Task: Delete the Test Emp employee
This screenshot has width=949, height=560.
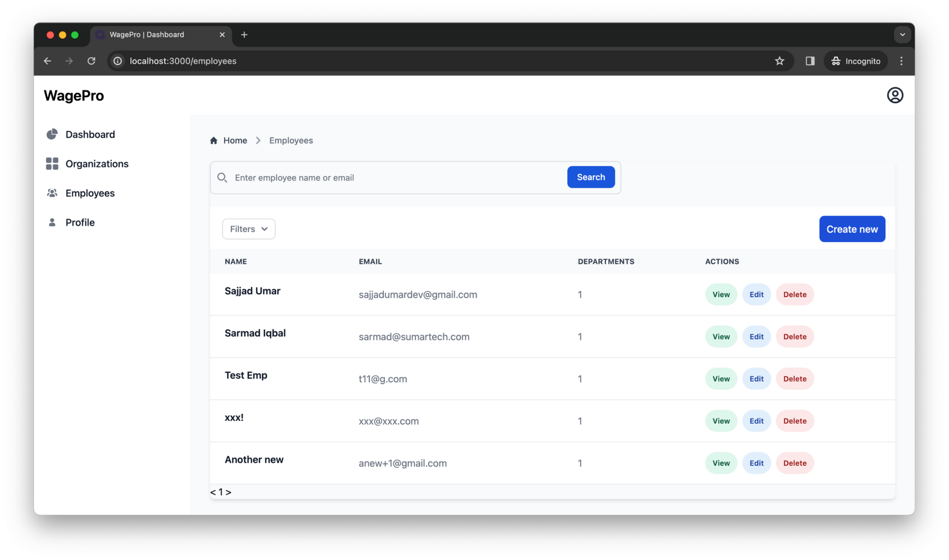Action: (795, 378)
